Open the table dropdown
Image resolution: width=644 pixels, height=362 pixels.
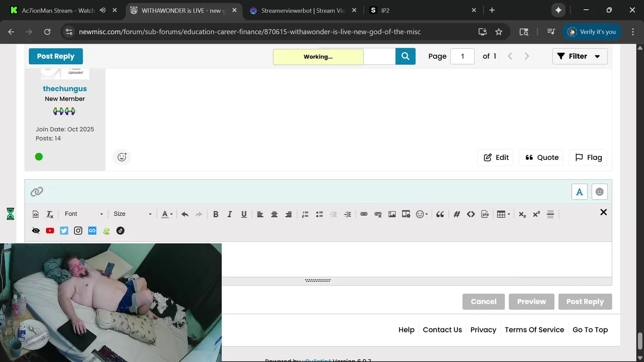(504, 214)
